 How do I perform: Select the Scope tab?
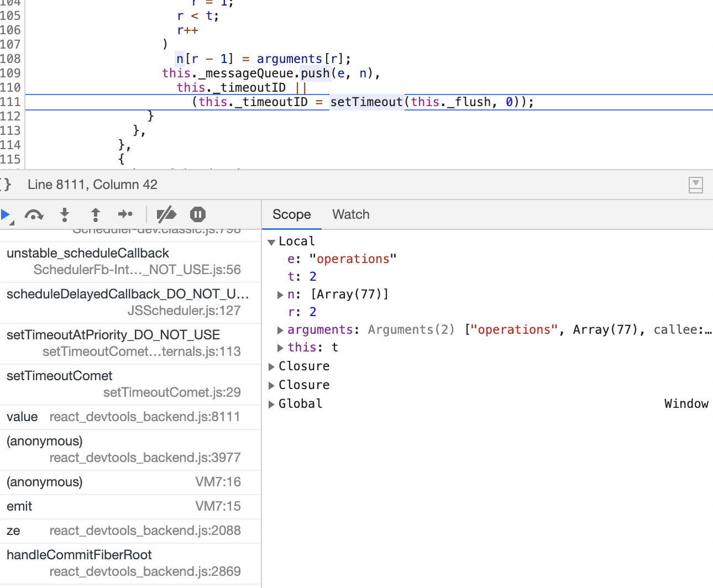(291, 214)
